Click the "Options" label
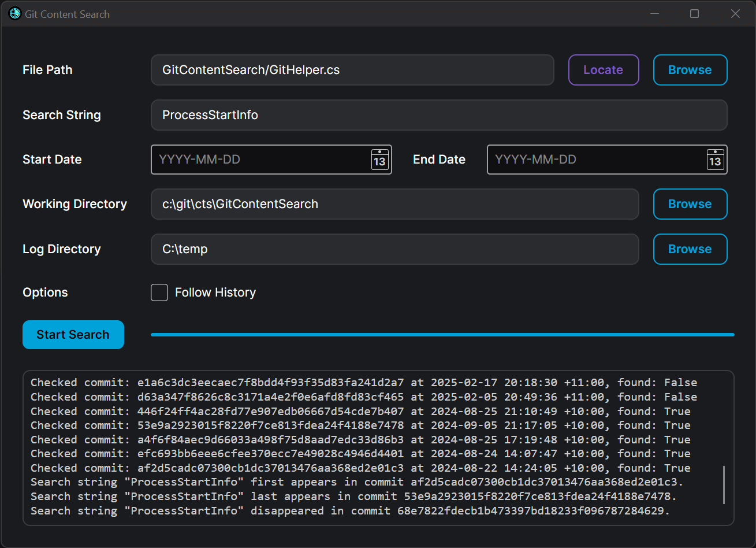This screenshot has width=756, height=548. (45, 292)
